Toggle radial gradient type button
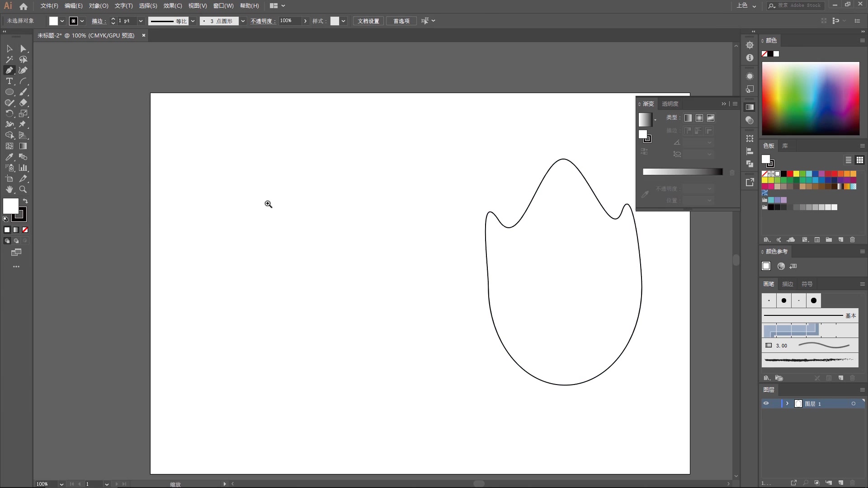868x488 pixels. [x=699, y=118]
